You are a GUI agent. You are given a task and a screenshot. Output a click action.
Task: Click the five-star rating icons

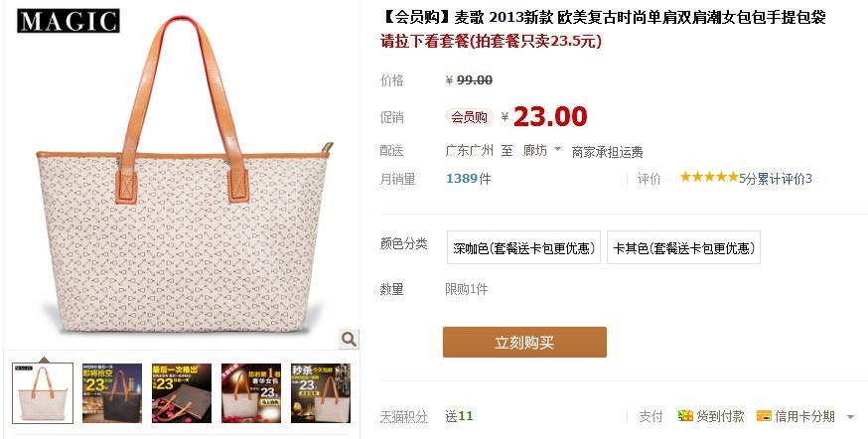[708, 177]
